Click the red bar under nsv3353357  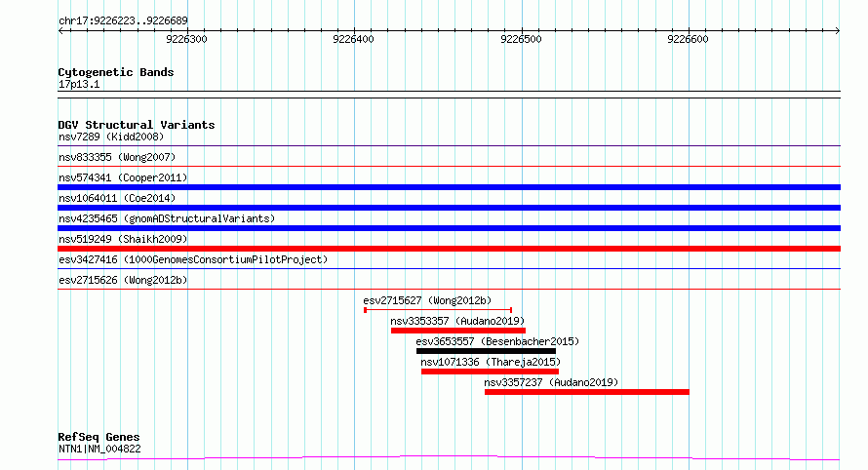458,331
